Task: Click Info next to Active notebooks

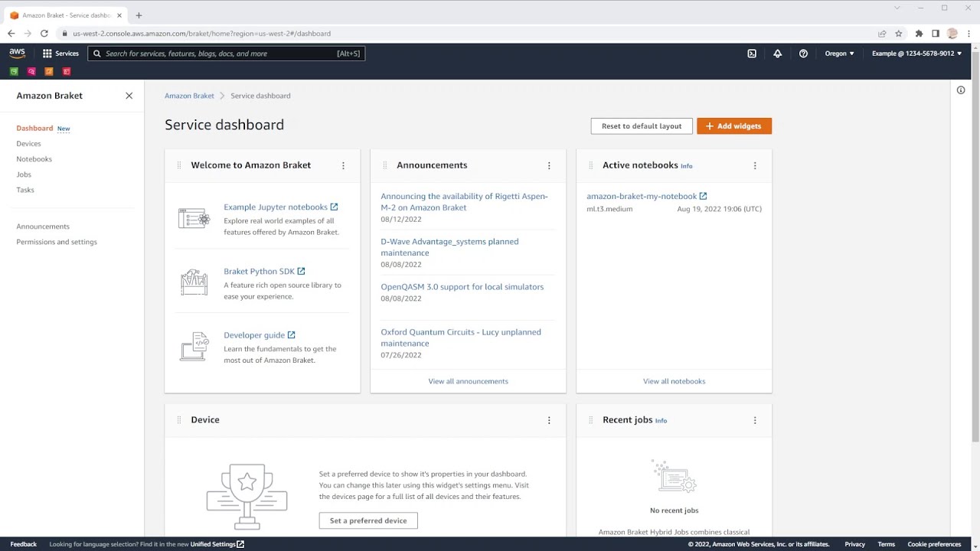Action: point(687,166)
